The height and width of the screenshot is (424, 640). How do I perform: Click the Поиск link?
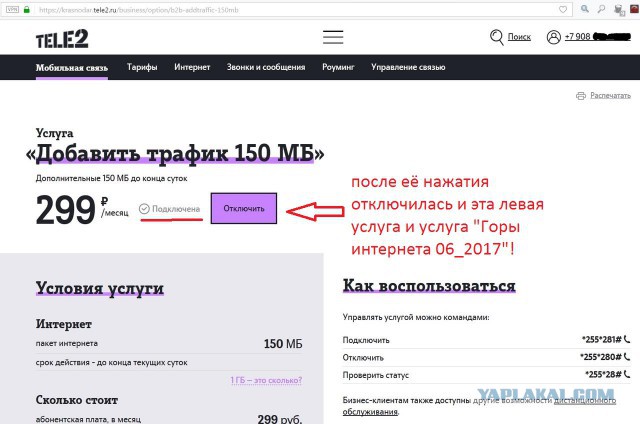519,37
